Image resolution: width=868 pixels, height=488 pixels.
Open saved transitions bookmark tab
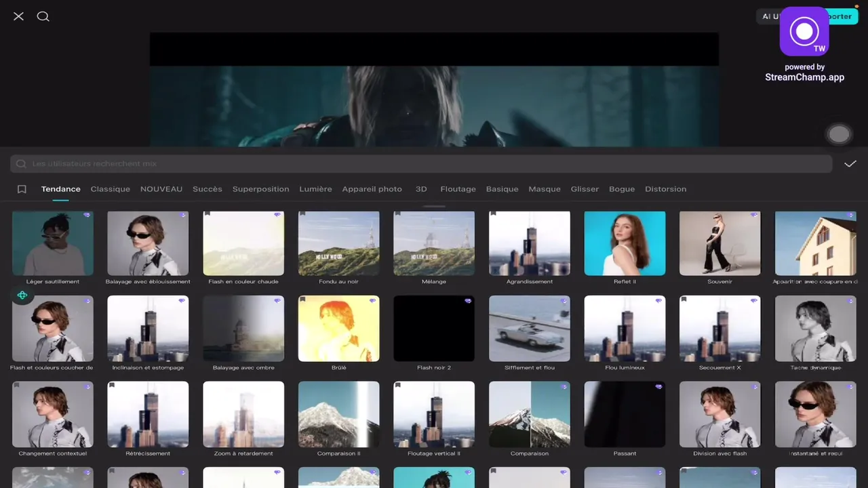(22, 189)
